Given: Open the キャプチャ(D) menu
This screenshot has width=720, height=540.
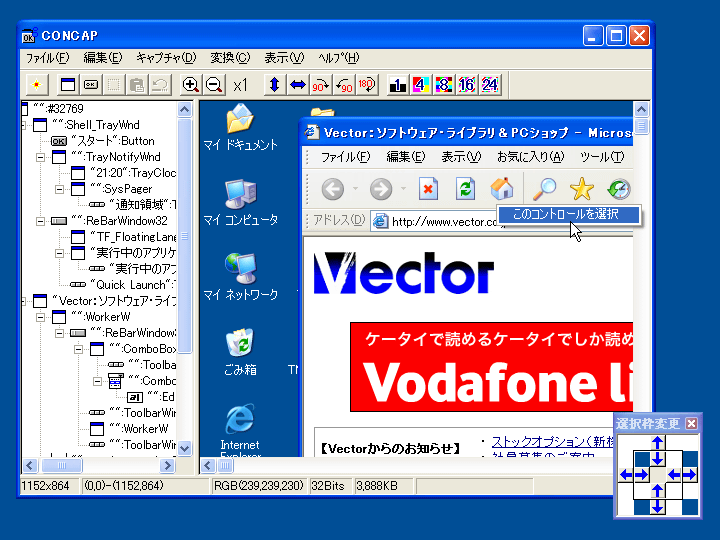Looking at the screenshot, I should [166, 58].
